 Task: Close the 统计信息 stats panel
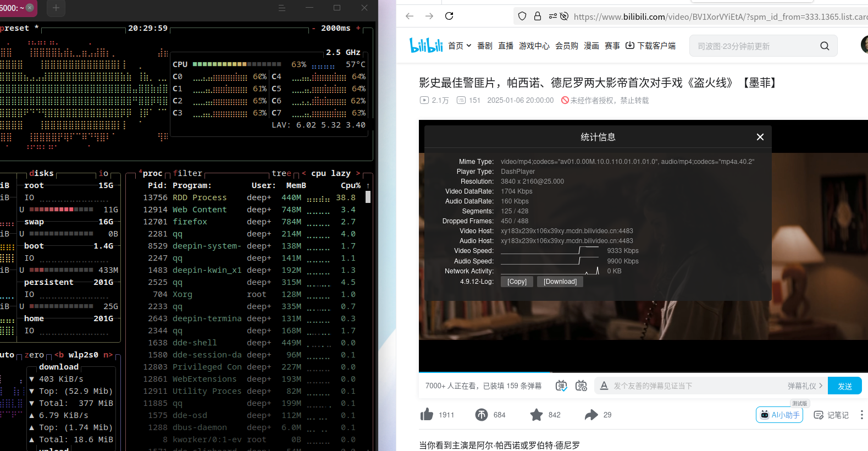pyautogui.click(x=760, y=137)
